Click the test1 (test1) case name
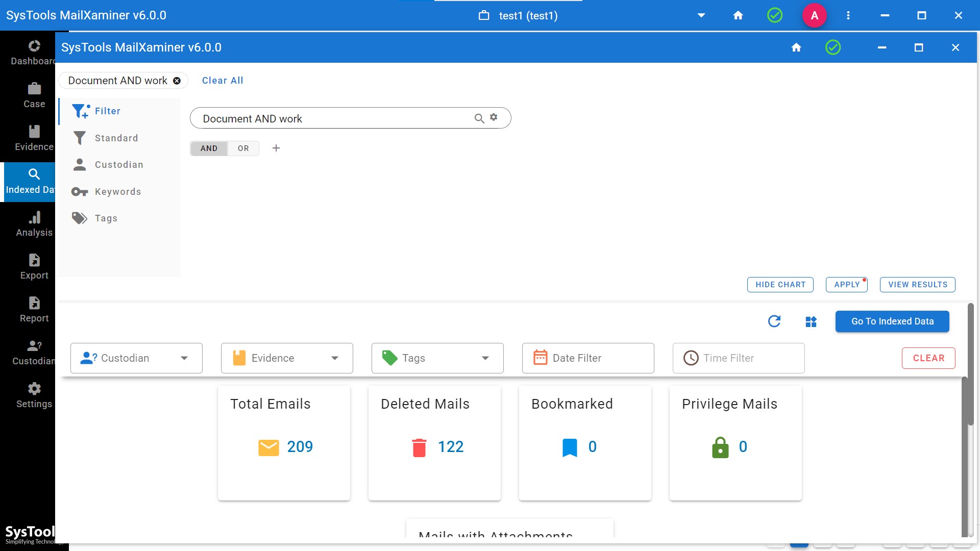The height and width of the screenshot is (551, 980). [528, 16]
